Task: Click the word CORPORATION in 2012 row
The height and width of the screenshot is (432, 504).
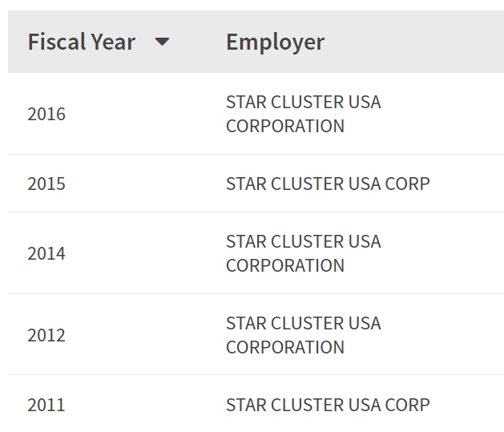Action: pyautogui.click(x=284, y=347)
